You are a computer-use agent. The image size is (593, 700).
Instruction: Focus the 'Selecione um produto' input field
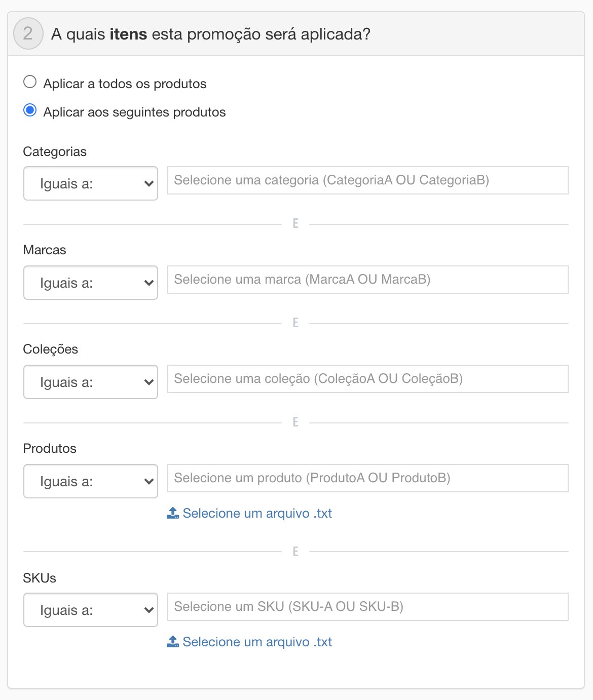coord(368,478)
